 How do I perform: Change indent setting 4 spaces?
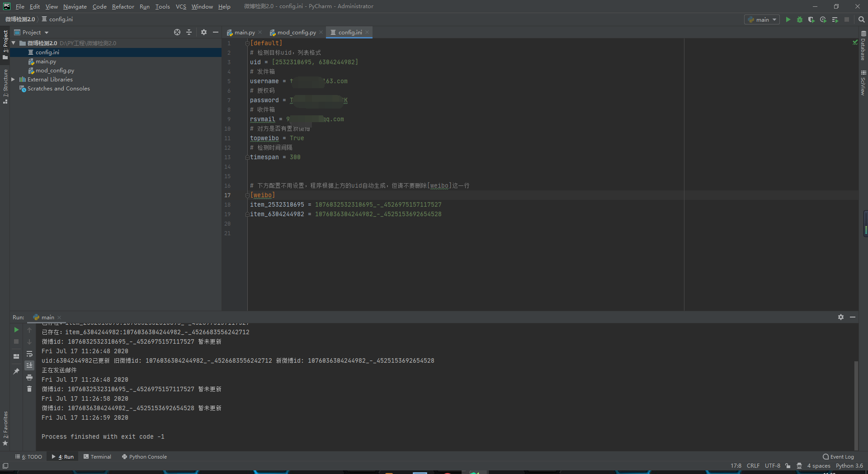[819, 466]
